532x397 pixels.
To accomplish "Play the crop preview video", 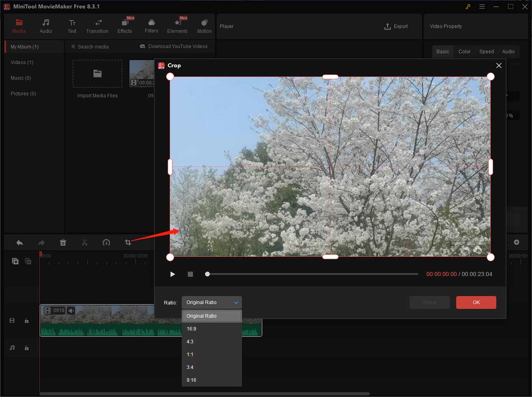I will tap(172, 274).
